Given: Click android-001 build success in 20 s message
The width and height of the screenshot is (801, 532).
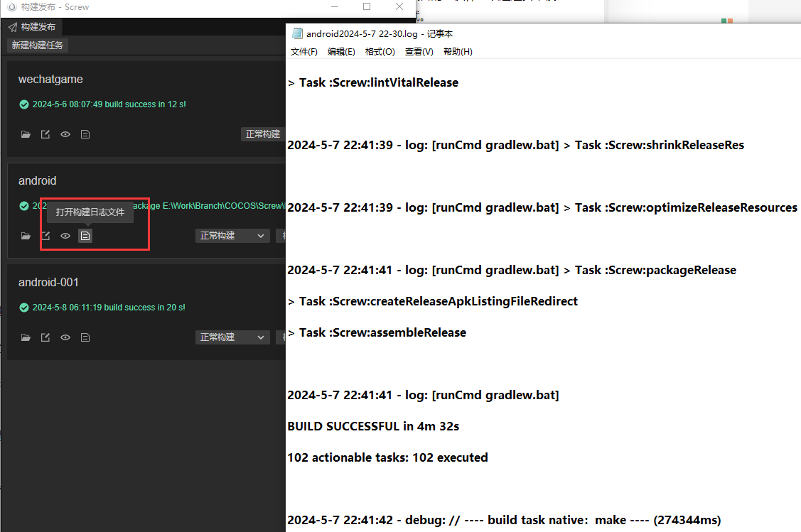Looking at the screenshot, I should coord(109,308).
